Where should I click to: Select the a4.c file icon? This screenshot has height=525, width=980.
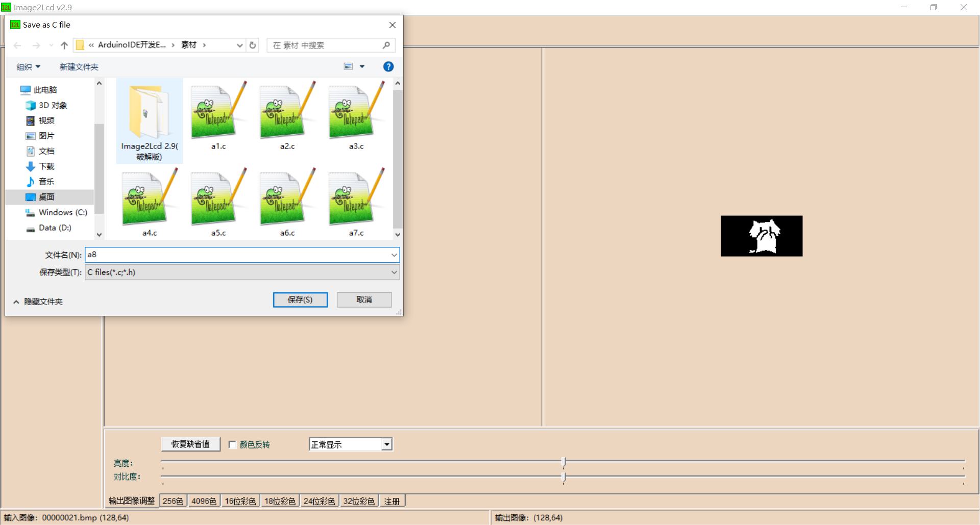[150, 197]
